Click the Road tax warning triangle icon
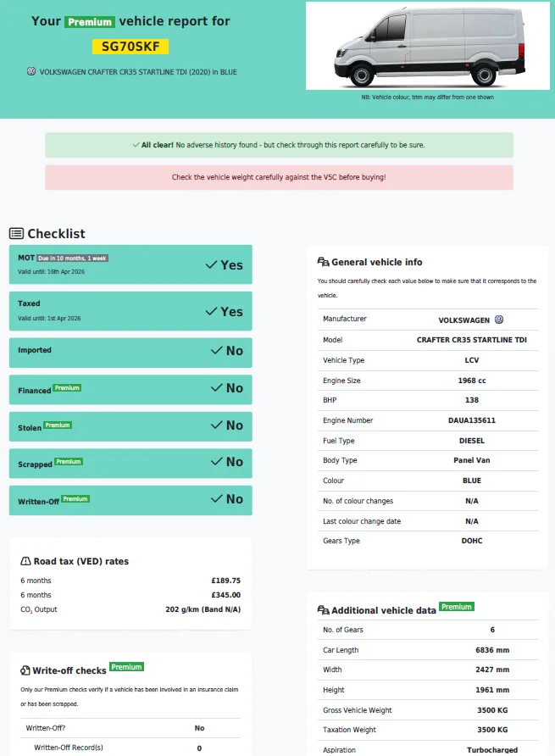Image resolution: width=555 pixels, height=756 pixels. point(25,561)
